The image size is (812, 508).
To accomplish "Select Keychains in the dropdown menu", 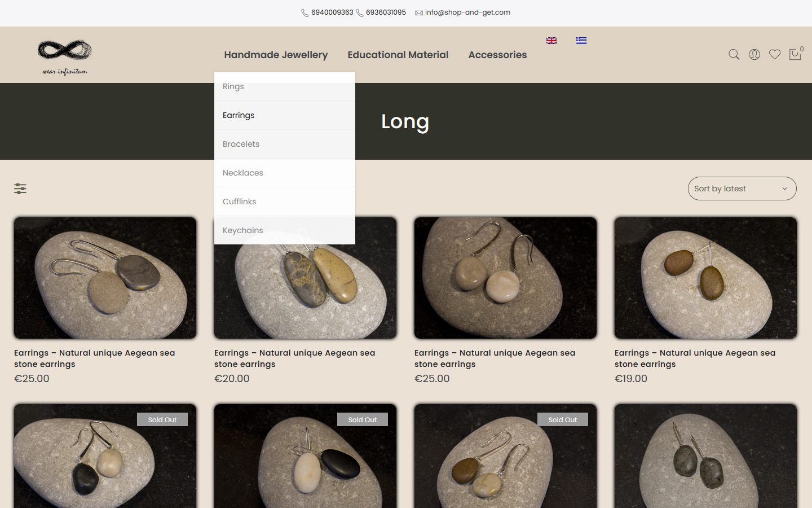I will 285,230.
